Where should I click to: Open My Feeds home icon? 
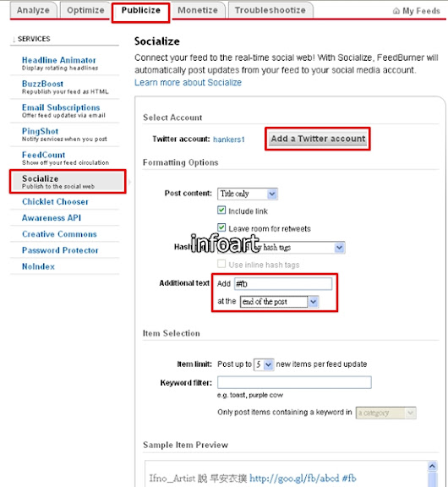396,11
